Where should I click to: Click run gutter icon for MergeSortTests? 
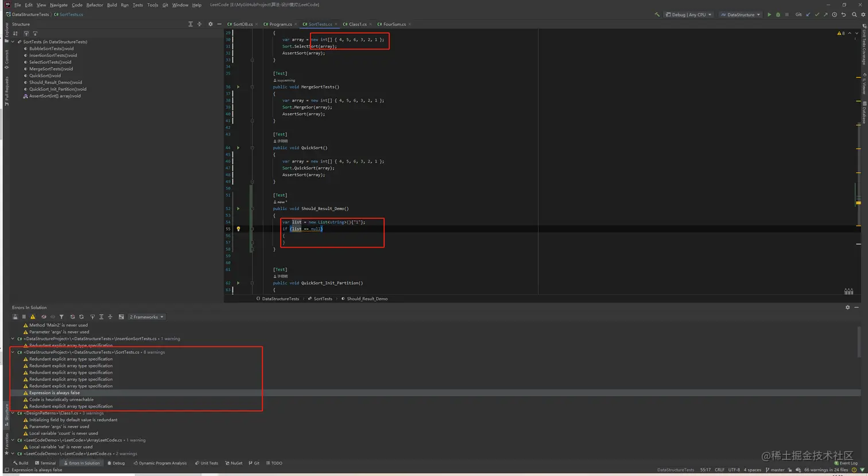tap(238, 87)
